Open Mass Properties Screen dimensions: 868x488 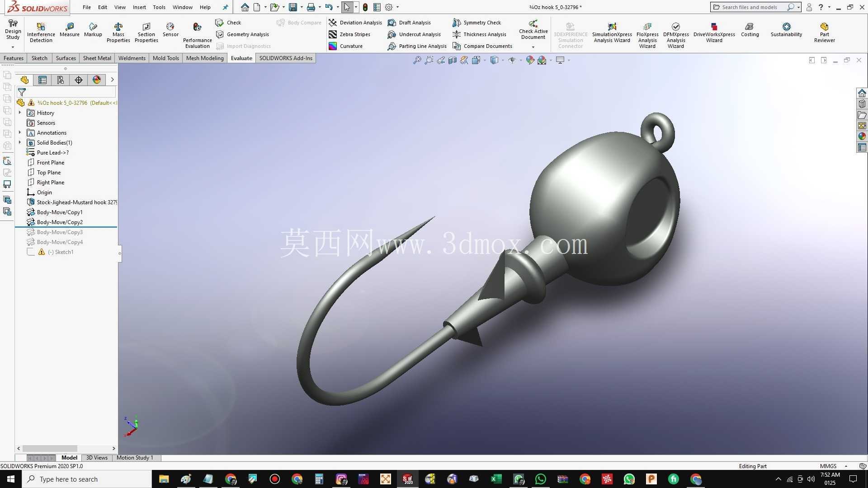pyautogui.click(x=118, y=33)
